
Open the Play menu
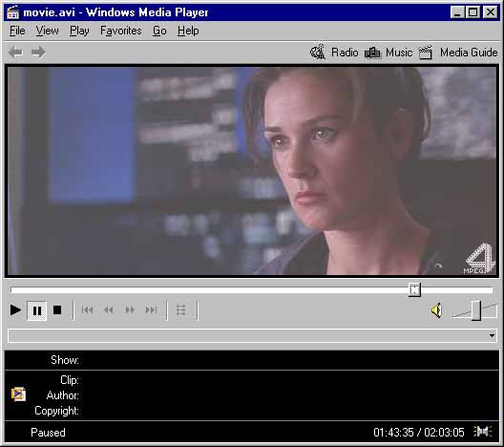(x=79, y=31)
